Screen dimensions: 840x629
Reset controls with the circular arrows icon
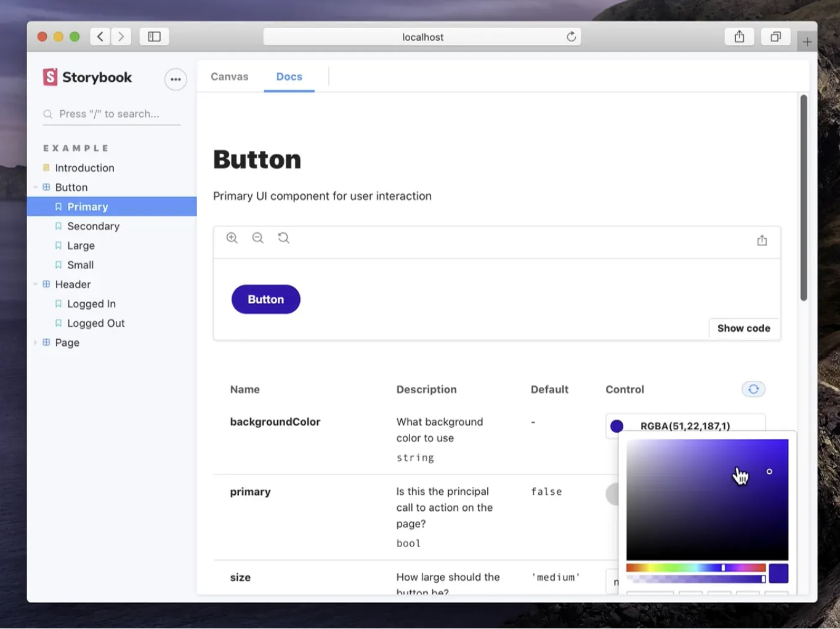[753, 390]
